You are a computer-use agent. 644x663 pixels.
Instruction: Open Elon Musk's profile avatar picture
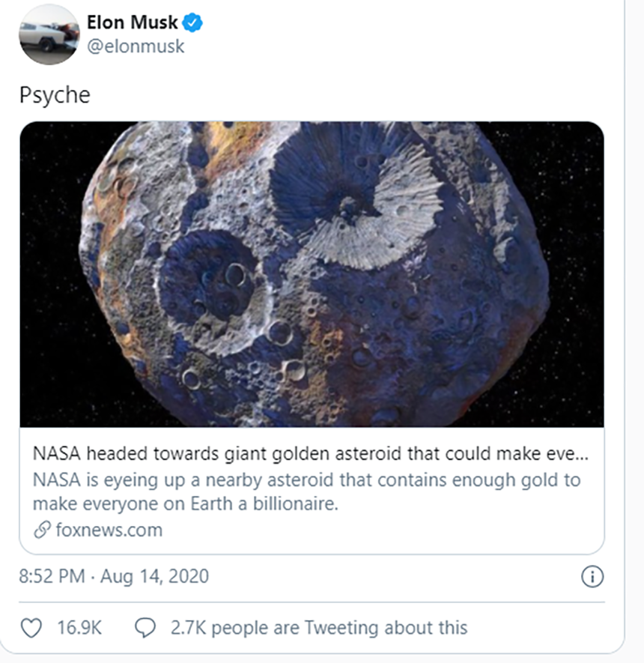[49, 34]
